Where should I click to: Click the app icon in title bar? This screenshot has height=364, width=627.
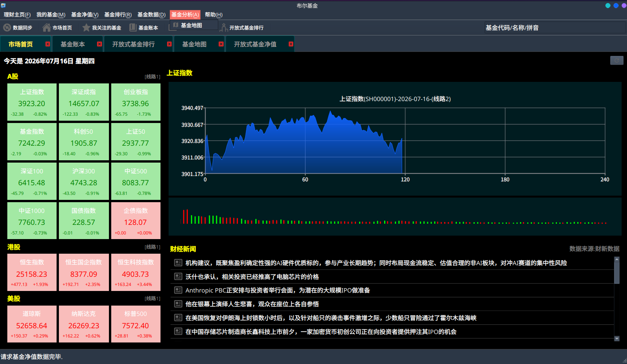coord(3,5)
